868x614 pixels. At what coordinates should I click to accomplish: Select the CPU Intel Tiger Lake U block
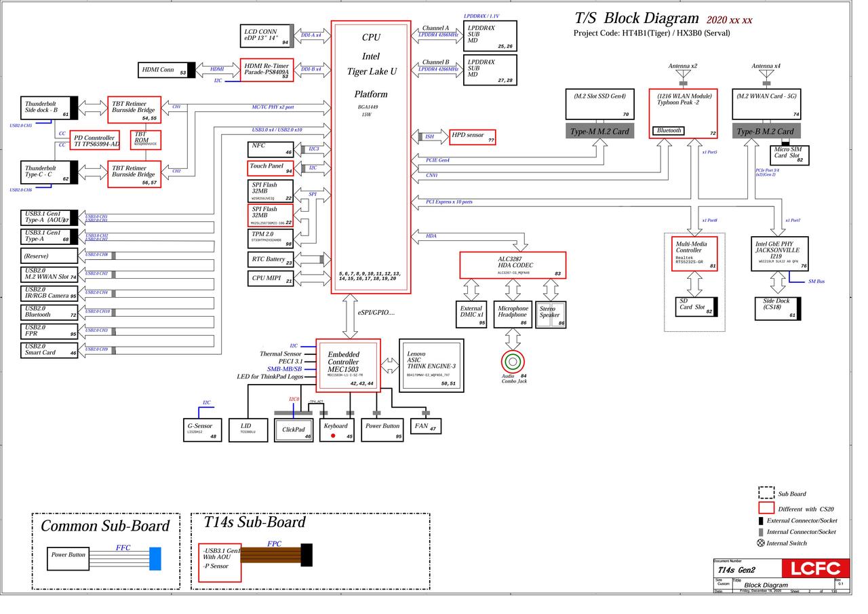pos(371,157)
